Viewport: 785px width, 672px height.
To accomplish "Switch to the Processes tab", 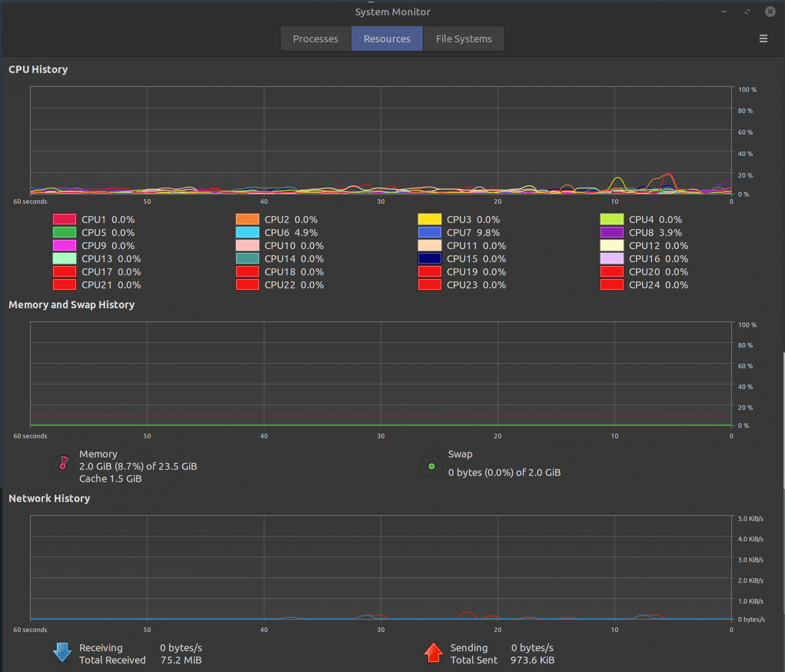I will coord(315,39).
